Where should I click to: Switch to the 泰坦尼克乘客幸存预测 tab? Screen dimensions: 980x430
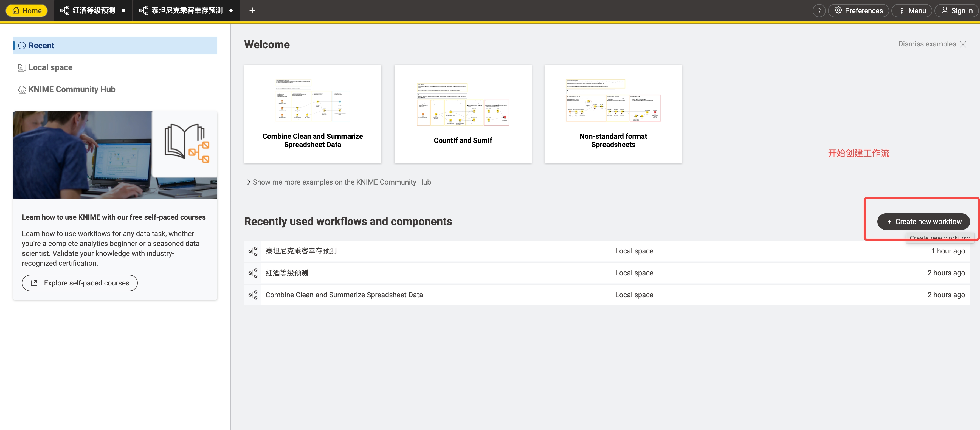(x=186, y=11)
